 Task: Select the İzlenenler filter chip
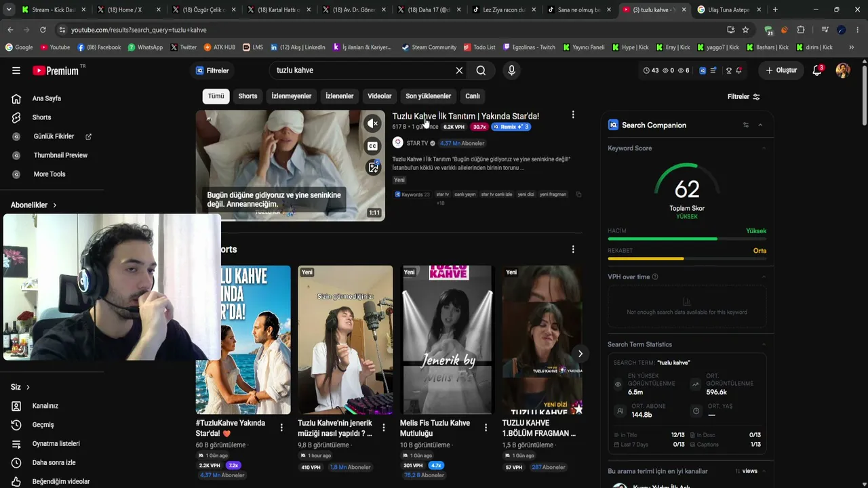click(x=340, y=96)
